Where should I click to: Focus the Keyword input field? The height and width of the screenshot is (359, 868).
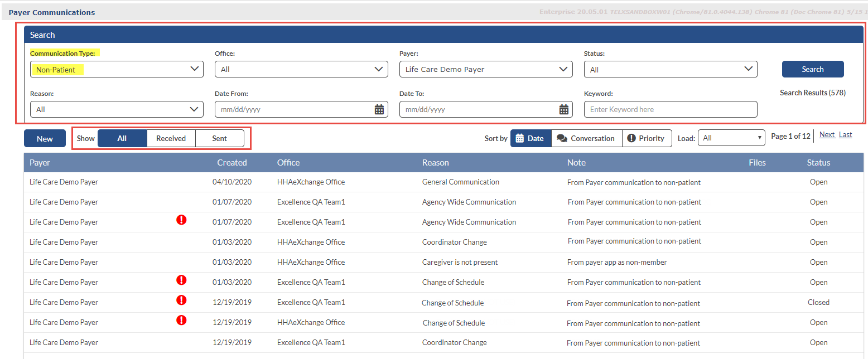[671, 109]
